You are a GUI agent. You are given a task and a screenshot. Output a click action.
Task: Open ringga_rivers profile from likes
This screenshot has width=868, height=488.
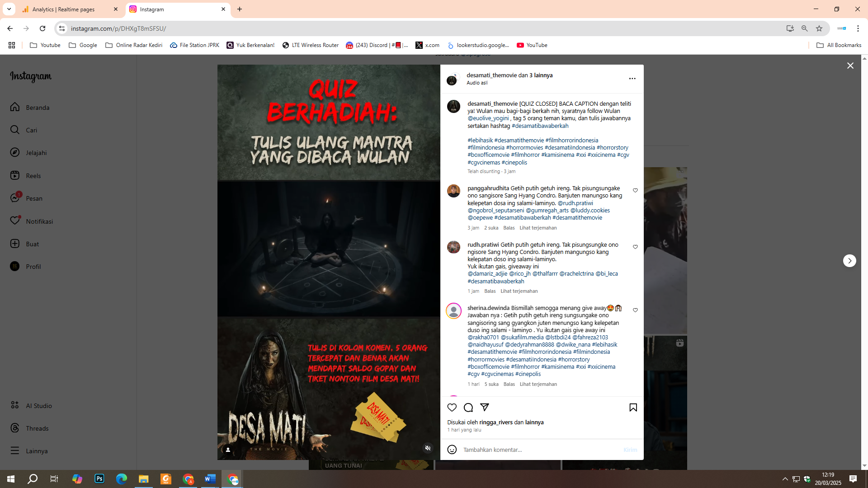496,422
